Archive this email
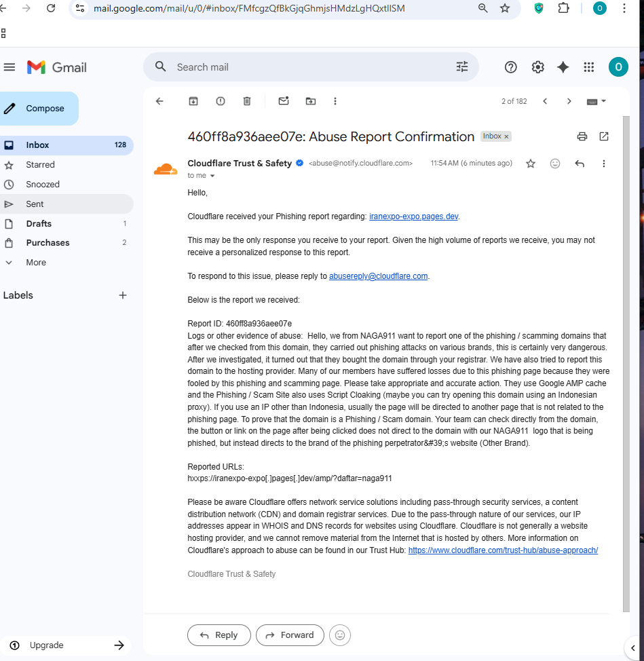The height and width of the screenshot is (661, 644). (193, 101)
